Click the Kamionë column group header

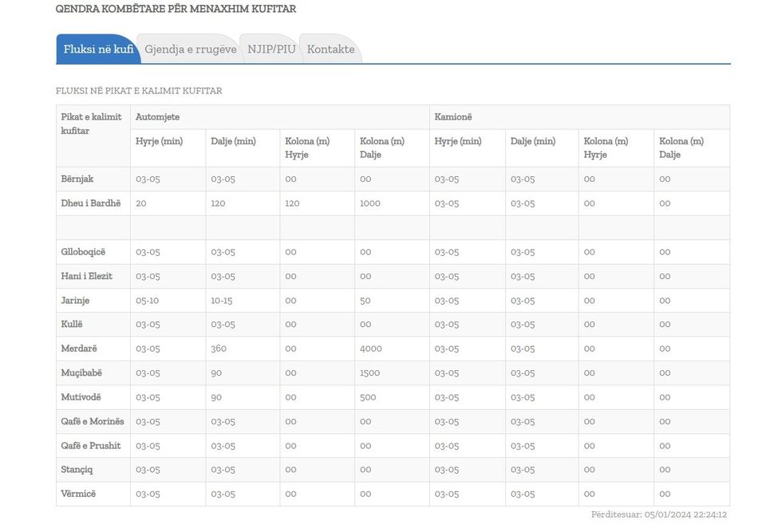click(x=452, y=117)
